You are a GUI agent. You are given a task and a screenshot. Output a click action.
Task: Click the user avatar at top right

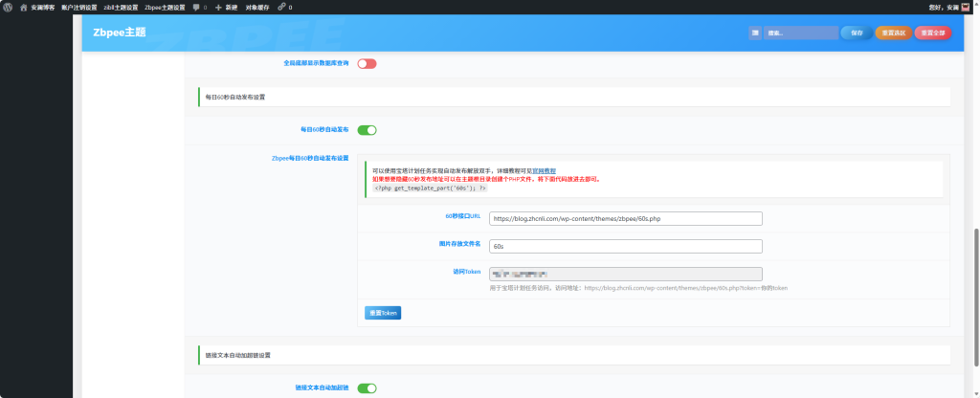coord(965,7)
